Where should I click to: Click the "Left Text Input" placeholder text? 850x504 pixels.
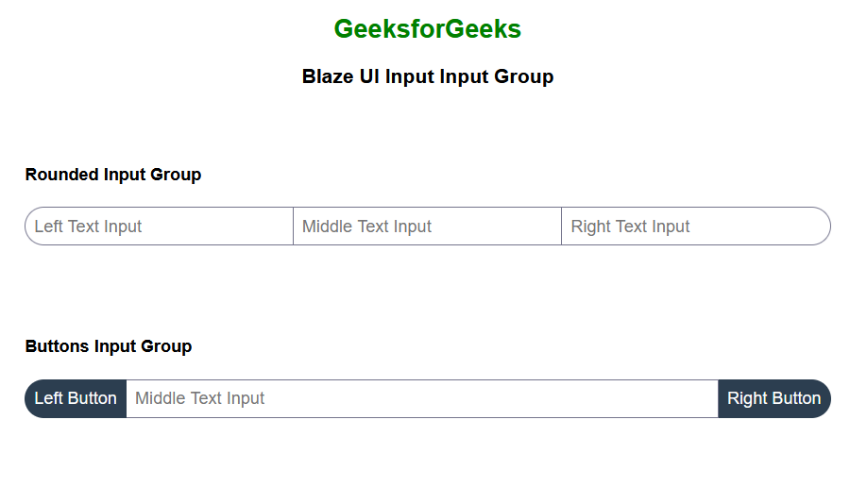click(x=88, y=227)
